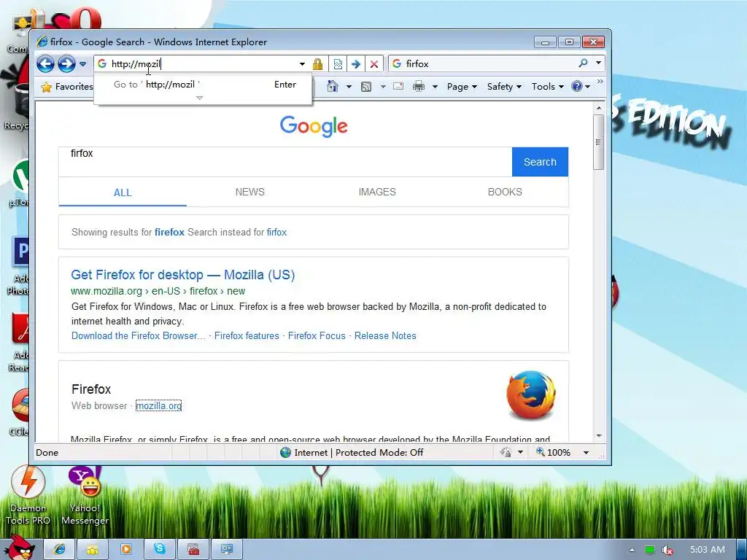Click the red toolbox taskbar icon
This screenshot has width=747, height=560.
coord(193,549)
